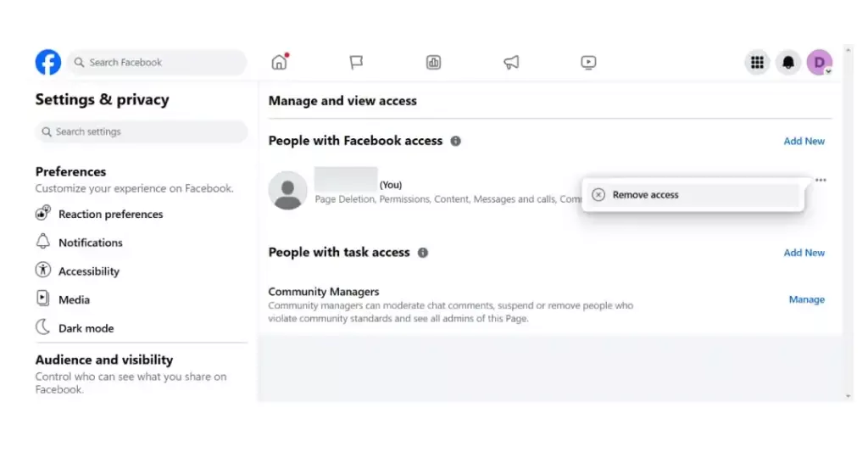Go to Home feed icon

(x=280, y=62)
